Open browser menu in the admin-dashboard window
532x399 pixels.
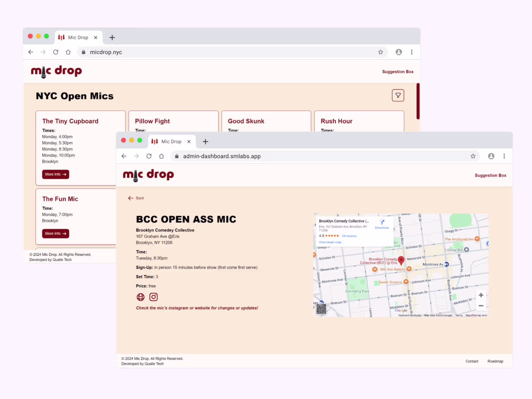pos(504,156)
